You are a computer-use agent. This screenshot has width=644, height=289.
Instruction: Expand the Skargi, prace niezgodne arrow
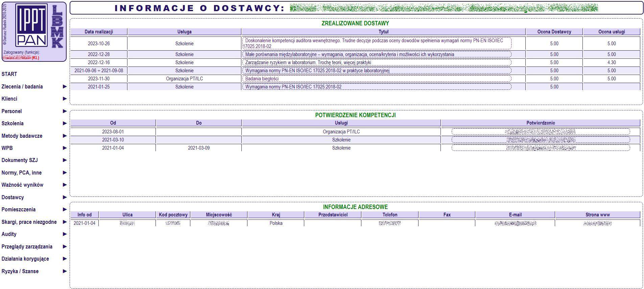[65, 222]
